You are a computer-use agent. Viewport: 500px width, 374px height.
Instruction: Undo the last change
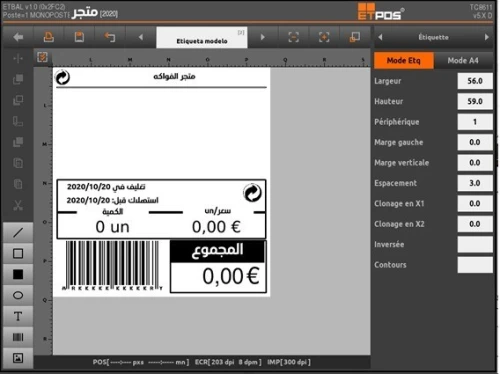coord(110,37)
